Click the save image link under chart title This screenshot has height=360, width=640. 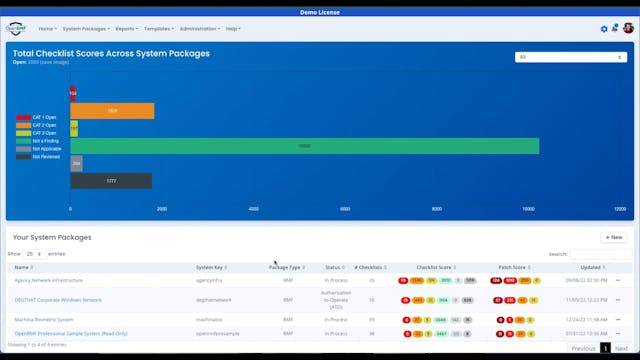pyautogui.click(x=55, y=62)
